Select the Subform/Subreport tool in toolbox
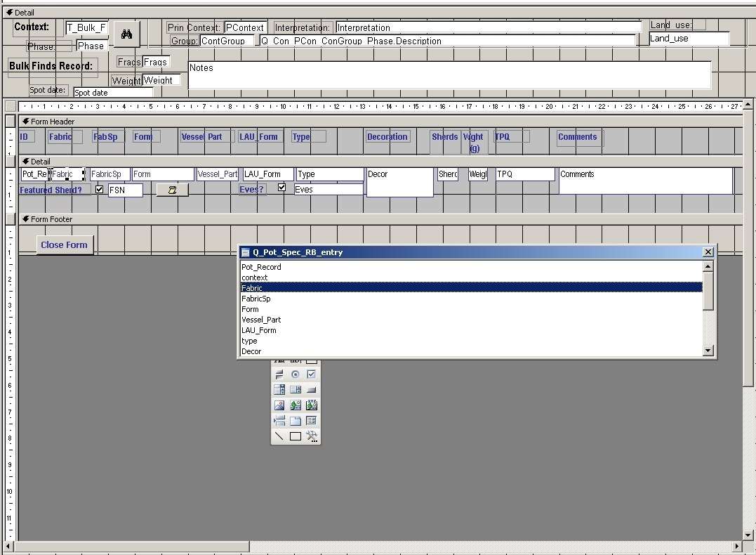 coord(311,421)
